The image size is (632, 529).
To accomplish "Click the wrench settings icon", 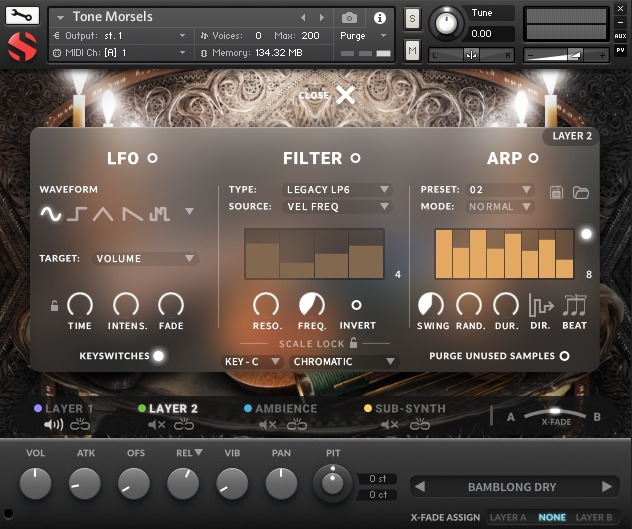I will click(22, 16).
